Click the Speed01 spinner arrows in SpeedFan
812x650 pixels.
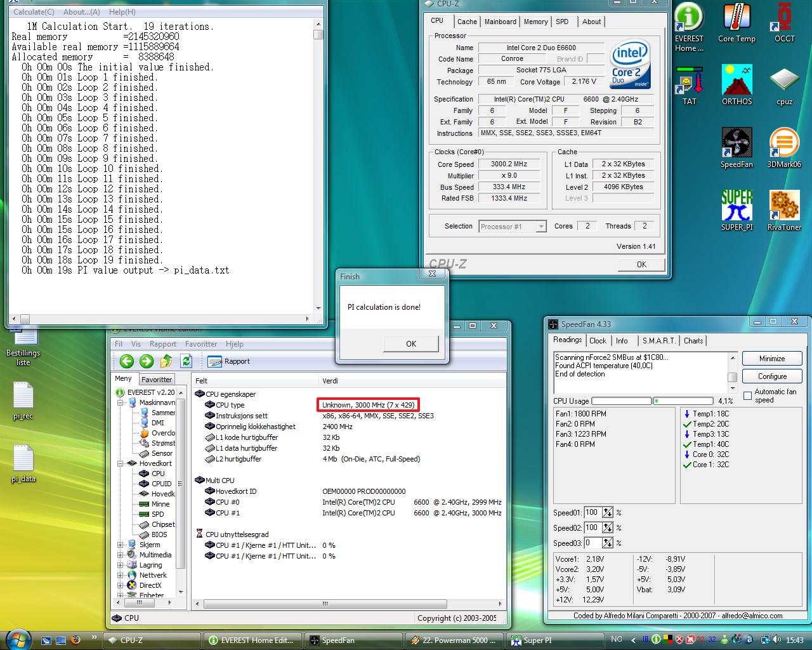pyautogui.click(x=607, y=512)
